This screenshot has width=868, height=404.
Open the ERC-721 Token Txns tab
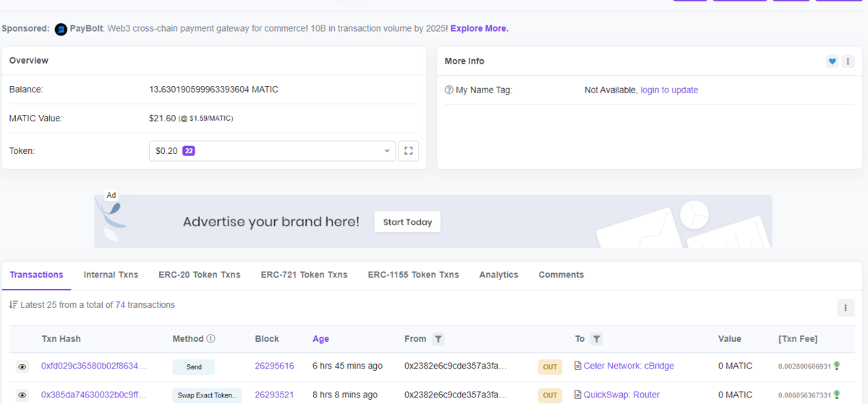tap(304, 275)
